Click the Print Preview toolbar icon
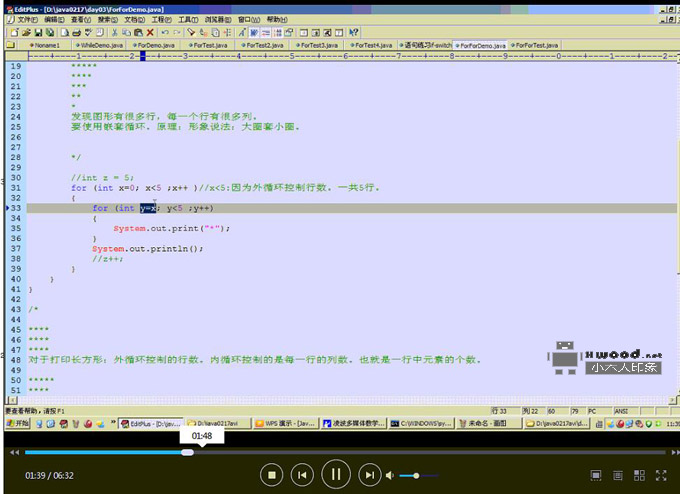This screenshot has height=494, width=680. pos(65,33)
